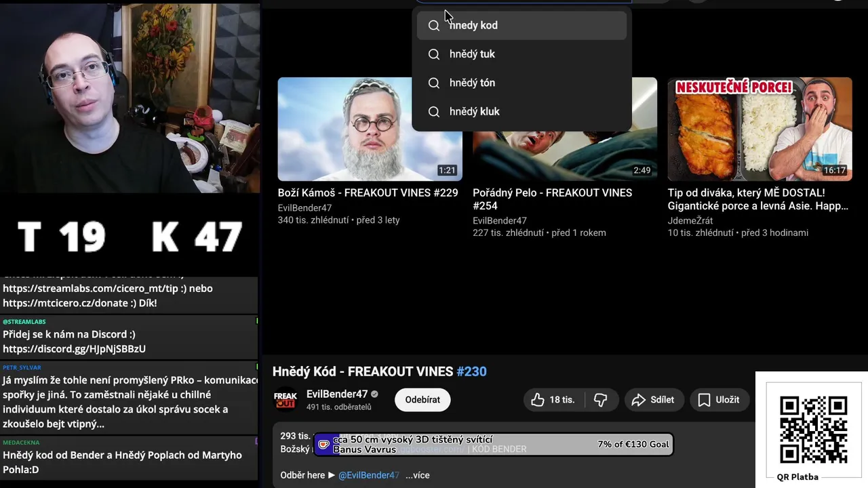Click the #230 hashtag in video title
868x488 pixels.
[x=471, y=371]
